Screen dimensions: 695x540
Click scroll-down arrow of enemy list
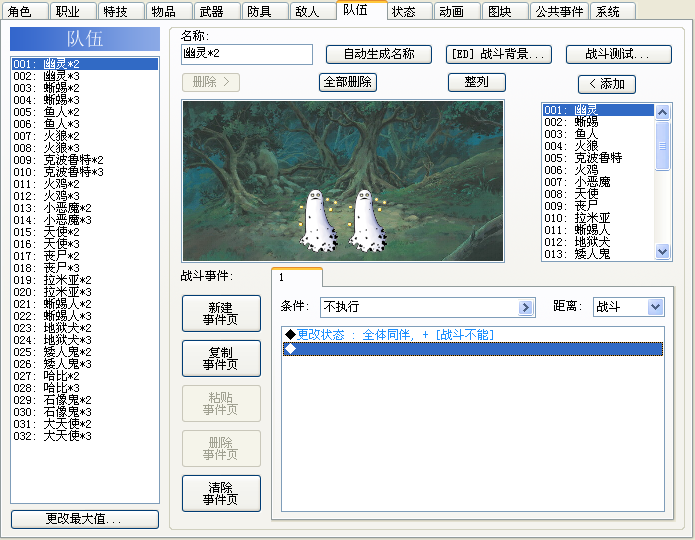pyautogui.click(x=662, y=252)
